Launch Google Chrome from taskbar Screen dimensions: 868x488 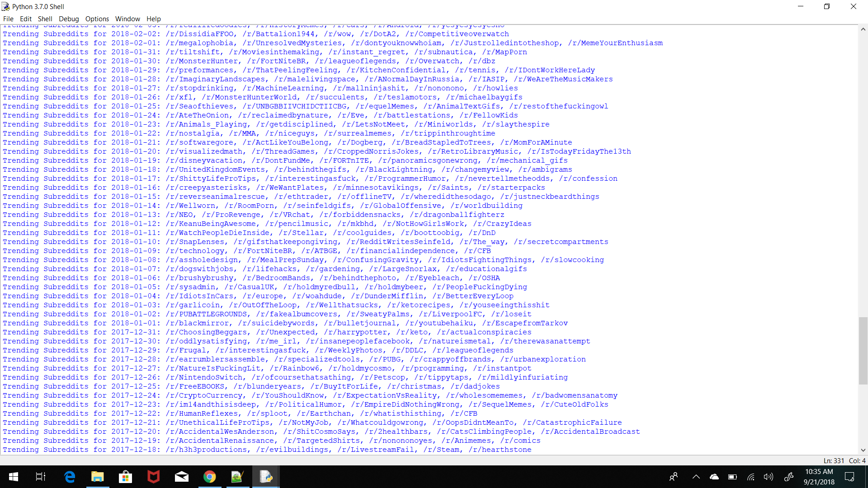(210, 477)
